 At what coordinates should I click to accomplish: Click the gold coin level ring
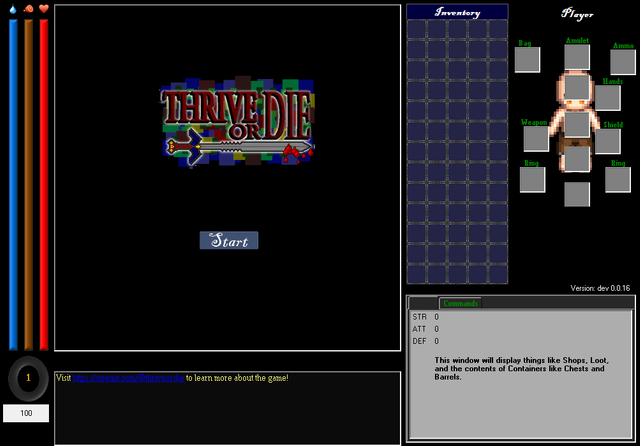28,378
